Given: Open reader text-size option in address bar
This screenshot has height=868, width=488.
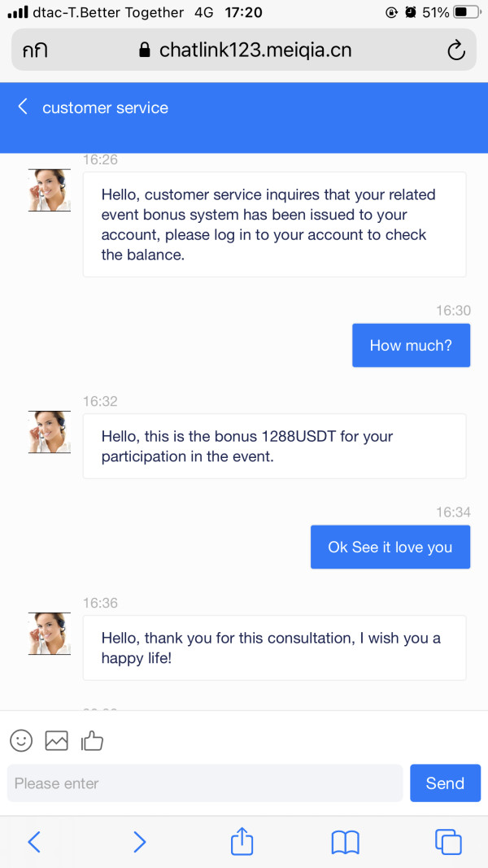Looking at the screenshot, I should pyautogui.click(x=35, y=50).
